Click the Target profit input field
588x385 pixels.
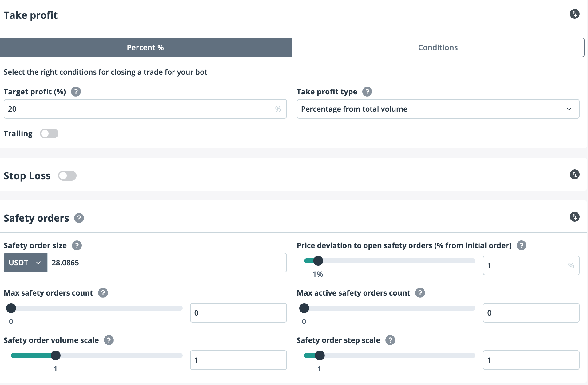(x=138, y=109)
